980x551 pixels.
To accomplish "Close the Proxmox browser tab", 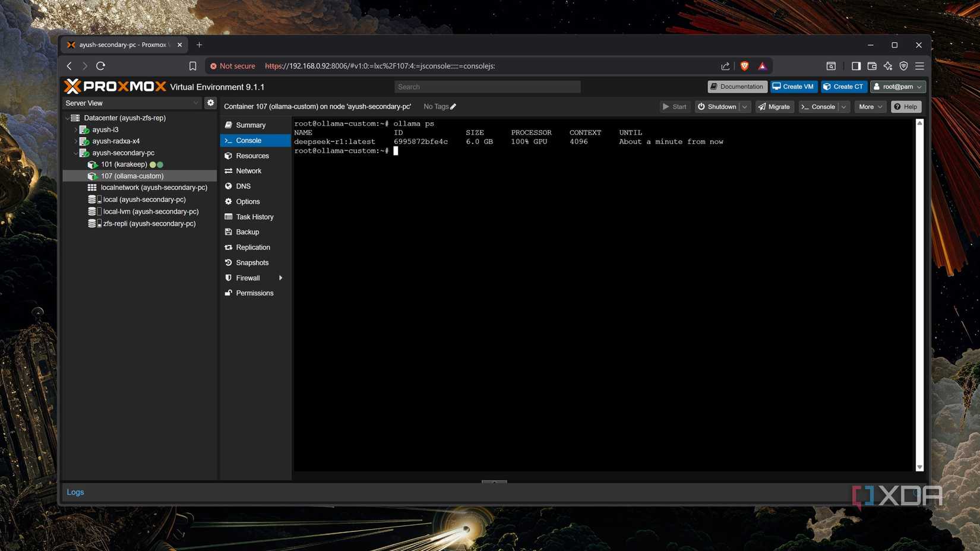I will pyautogui.click(x=180, y=45).
